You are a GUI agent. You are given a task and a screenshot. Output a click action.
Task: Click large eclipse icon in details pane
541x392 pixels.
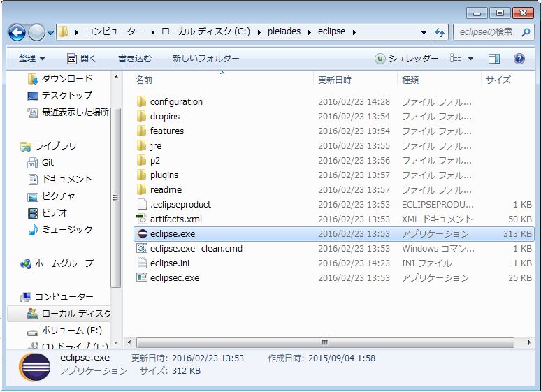pos(34,367)
